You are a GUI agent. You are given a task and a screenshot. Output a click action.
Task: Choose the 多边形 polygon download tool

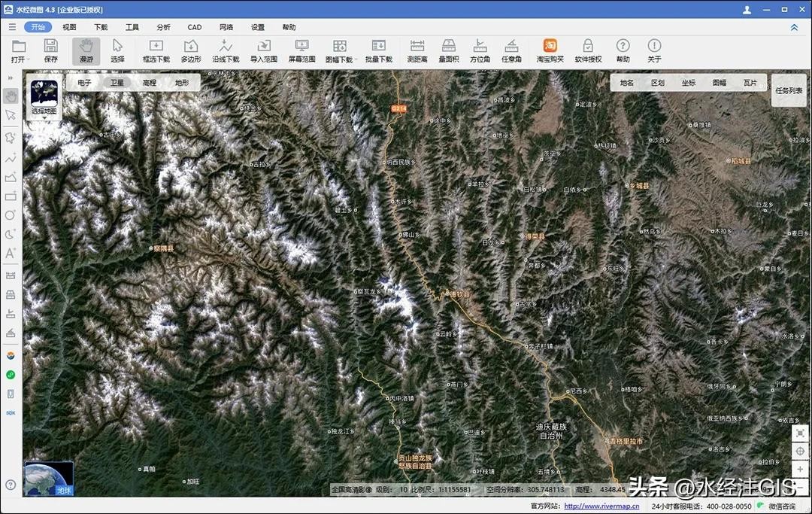[191, 50]
